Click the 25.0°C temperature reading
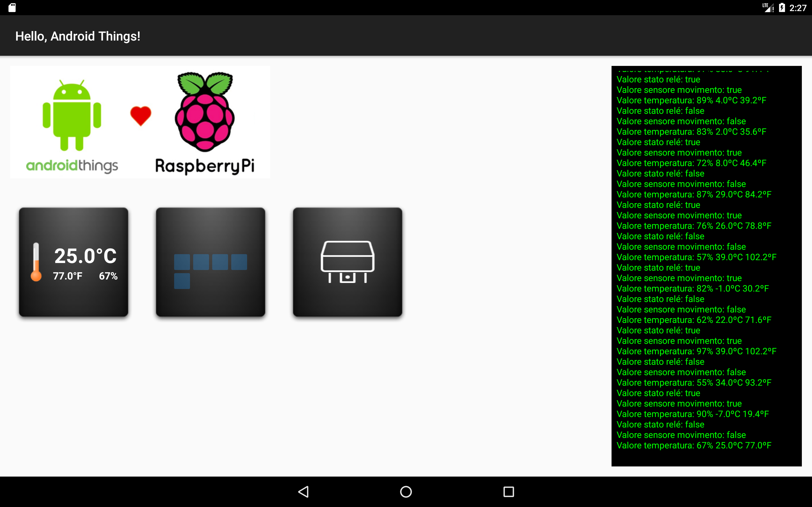 (x=85, y=256)
